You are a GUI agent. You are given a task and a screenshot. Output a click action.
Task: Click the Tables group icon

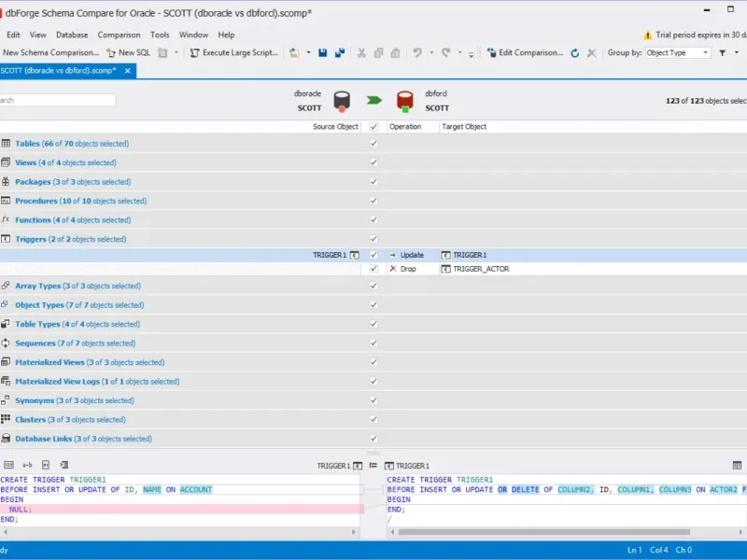click(x=6, y=144)
